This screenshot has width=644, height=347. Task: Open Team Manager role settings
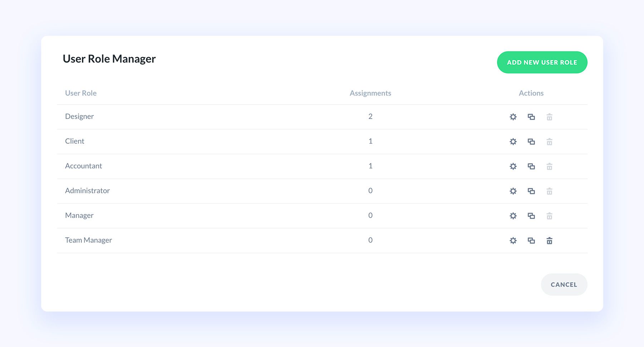(513, 240)
